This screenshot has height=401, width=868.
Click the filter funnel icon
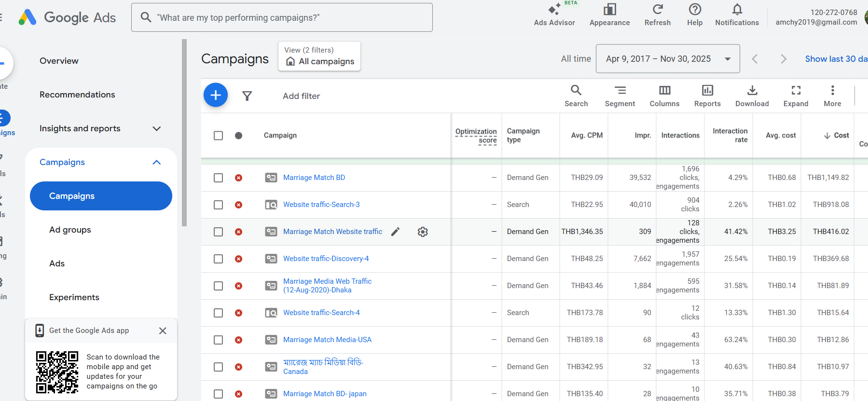(247, 96)
